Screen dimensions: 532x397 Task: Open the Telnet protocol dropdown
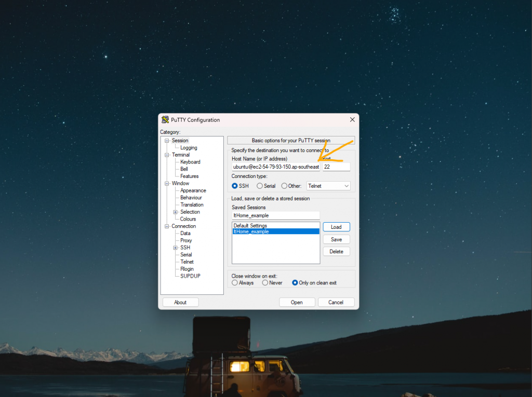click(x=328, y=186)
